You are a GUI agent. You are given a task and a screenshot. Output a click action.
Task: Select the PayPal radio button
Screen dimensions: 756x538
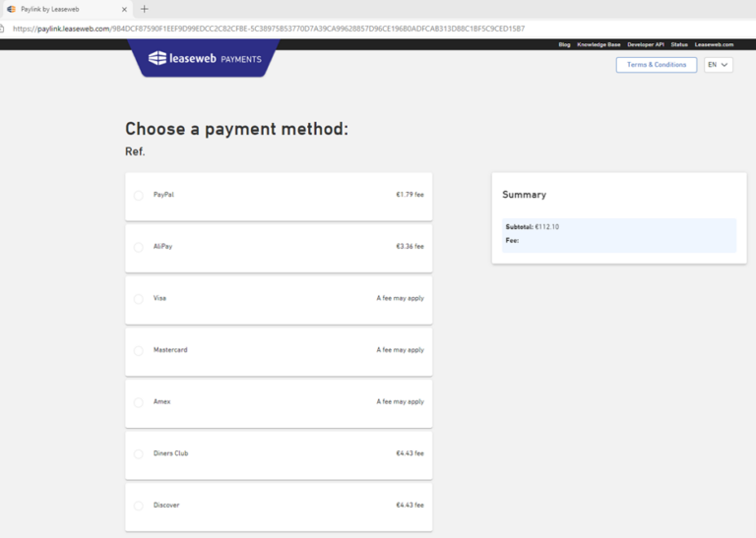click(x=139, y=196)
